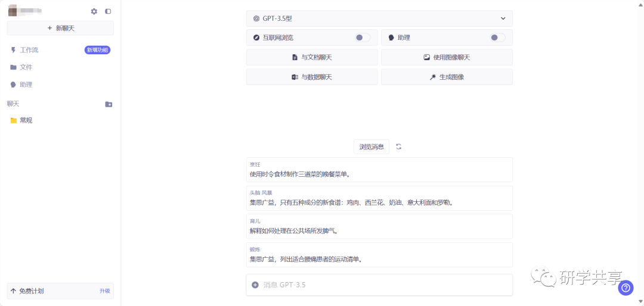Select the 烹饪 dinner menu prompt

[x=379, y=170]
